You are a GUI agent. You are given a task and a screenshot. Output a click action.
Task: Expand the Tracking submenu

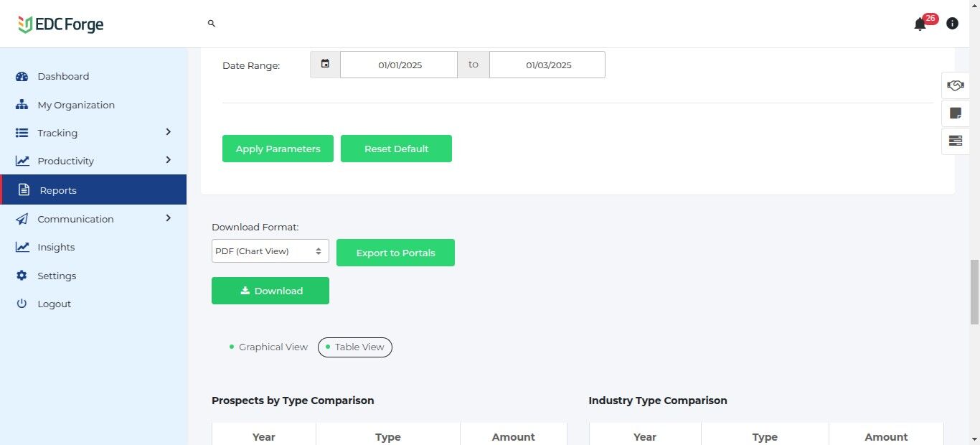[x=168, y=132]
